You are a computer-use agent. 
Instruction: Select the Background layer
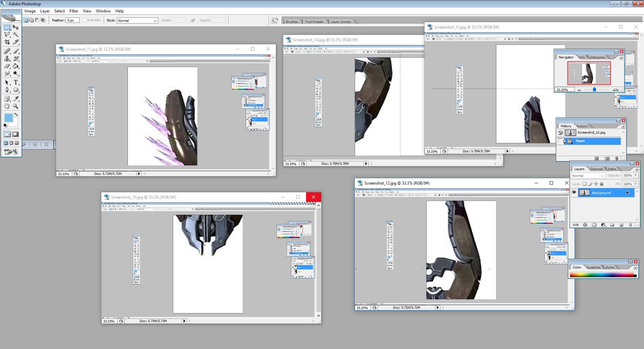[x=603, y=193]
